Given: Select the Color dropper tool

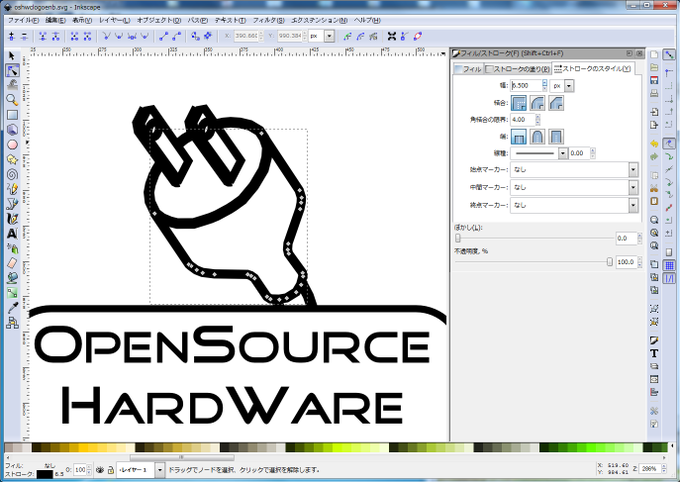Looking at the screenshot, I should click(x=12, y=308).
